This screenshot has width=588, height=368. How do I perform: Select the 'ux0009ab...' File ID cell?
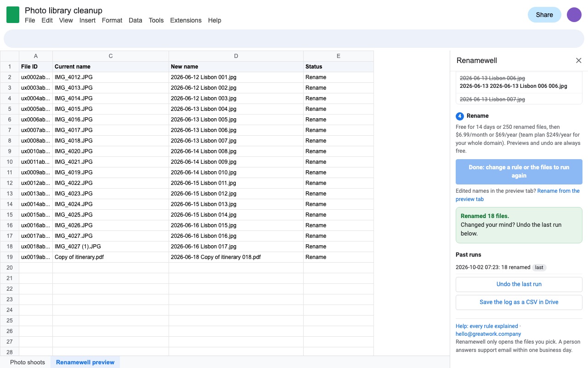pyautogui.click(x=36, y=172)
